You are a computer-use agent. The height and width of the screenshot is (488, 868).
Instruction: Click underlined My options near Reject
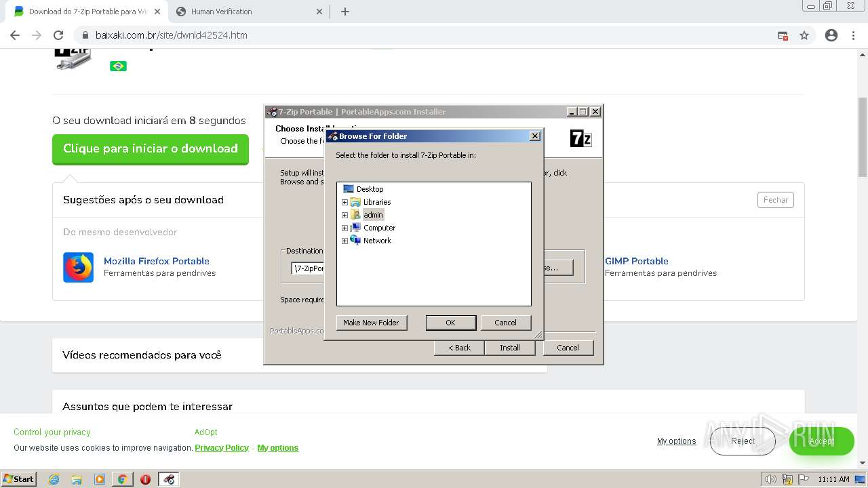click(x=676, y=441)
